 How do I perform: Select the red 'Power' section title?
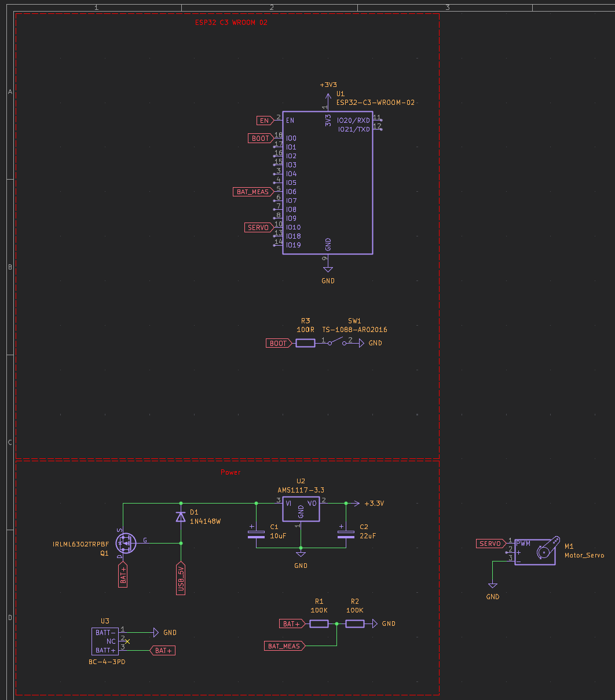pos(230,472)
